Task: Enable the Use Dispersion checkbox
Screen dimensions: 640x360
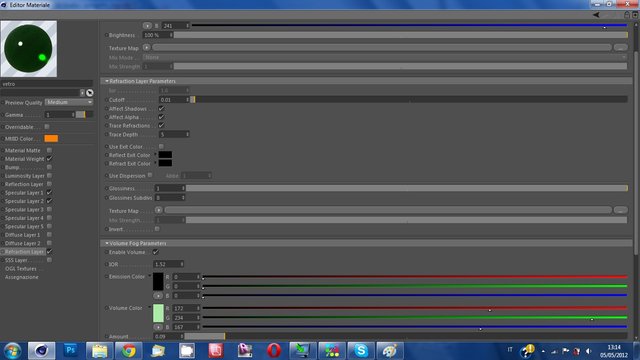Action: click(x=150, y=175)
